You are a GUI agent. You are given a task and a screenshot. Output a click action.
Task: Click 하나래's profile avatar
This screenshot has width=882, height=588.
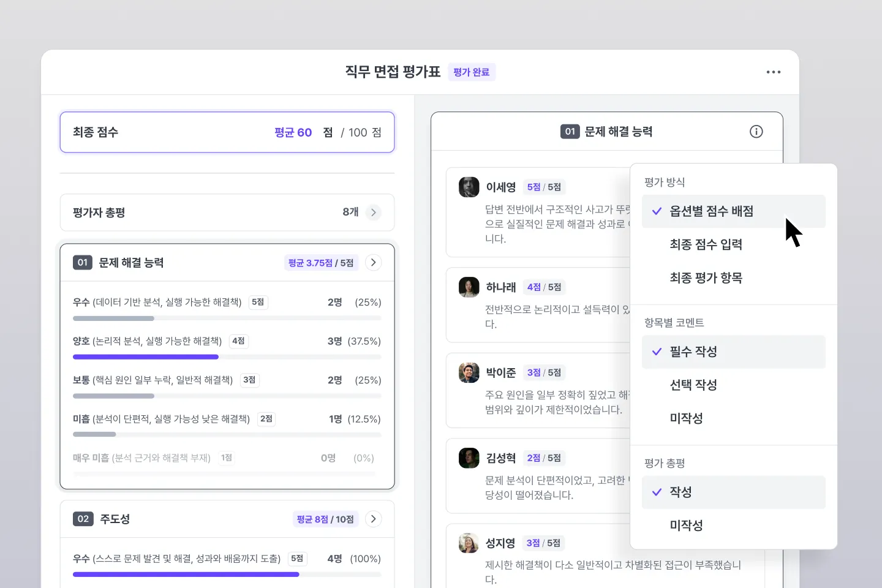(x=469, y=287)
